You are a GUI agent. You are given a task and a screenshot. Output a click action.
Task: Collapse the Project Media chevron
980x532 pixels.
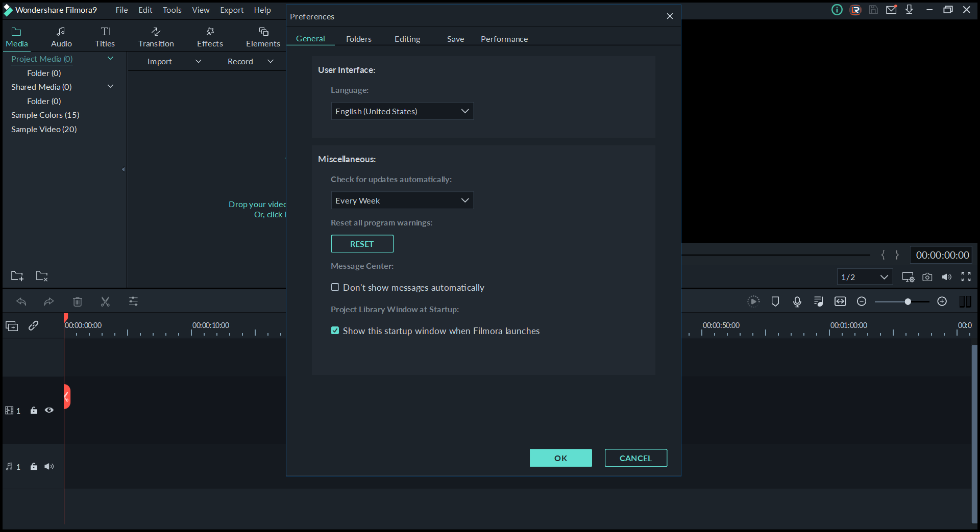(x=110, y=59)
